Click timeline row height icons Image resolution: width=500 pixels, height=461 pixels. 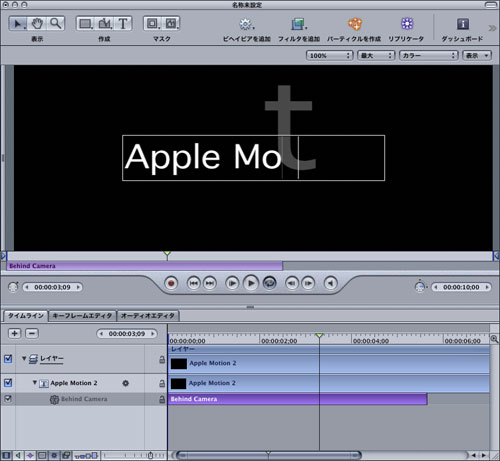pos(86,455)
